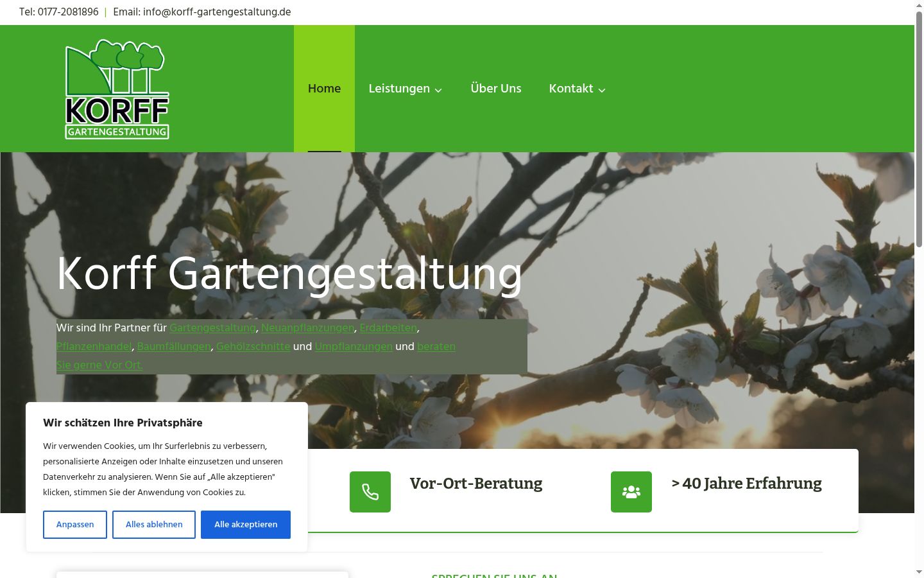Expand the Leistungen dropdown menu

406,89
